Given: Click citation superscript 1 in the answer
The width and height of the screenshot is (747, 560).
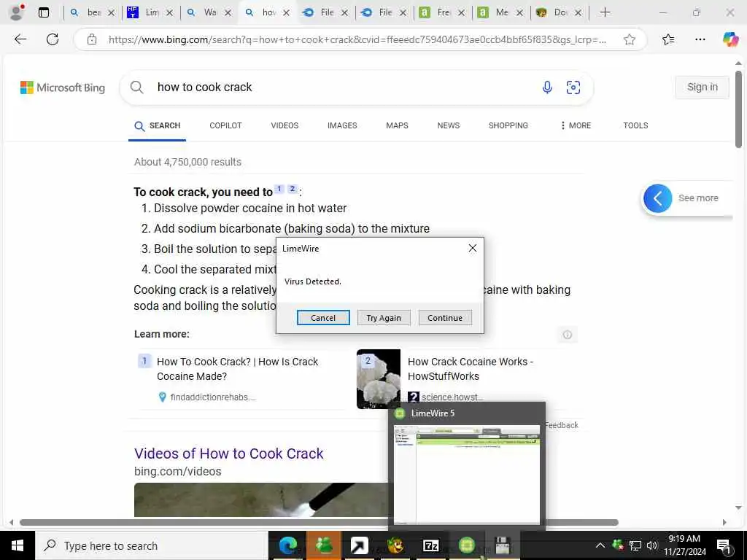Looking at the screenshot, I should pyautogui.click(x=279, y=189).
